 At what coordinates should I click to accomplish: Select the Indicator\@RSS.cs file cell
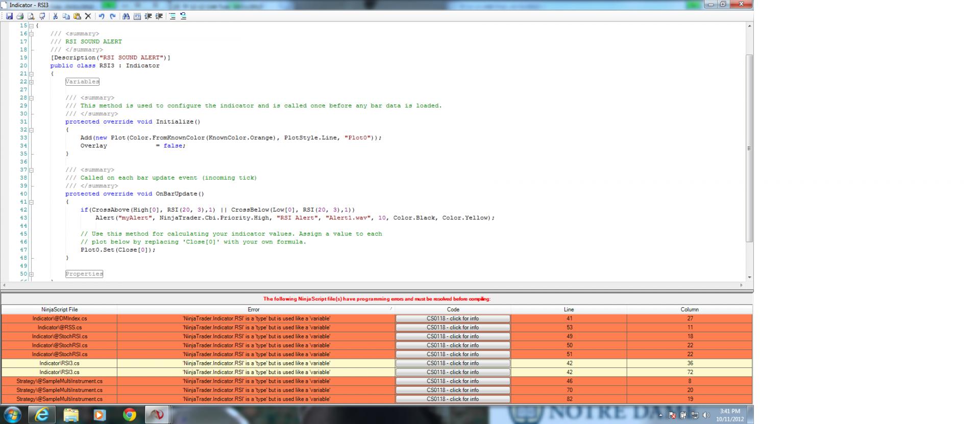pyautogui.click(x=59, y=328)
